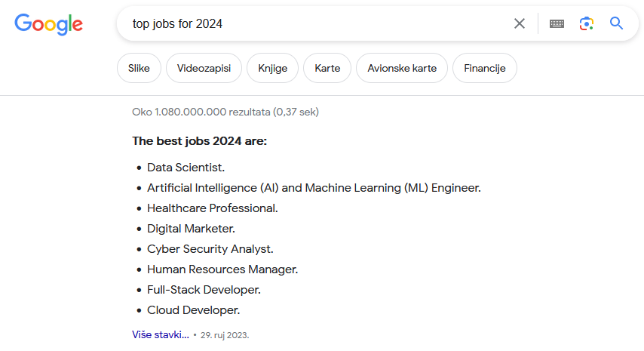The image size is (644, 351).
Task: Clear the search query with X
Action: (x=519, y=23)
